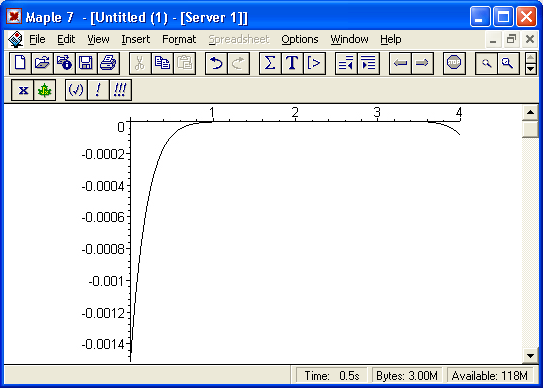Image resolution: width=543 pixels, height=388 pixels.
Task: Insert text with the T icon
Action: (x=292, y=63)
